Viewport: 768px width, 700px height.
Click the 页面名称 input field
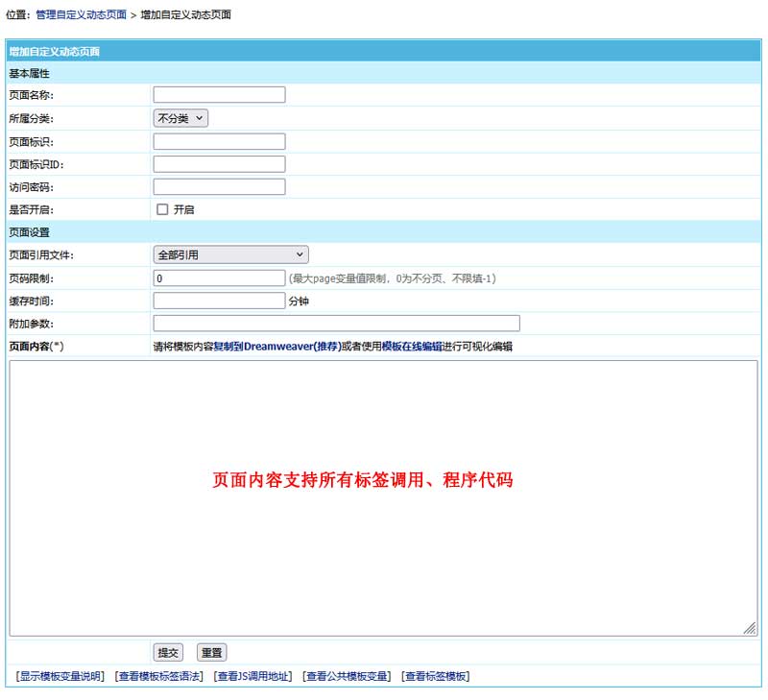point(219,94)
